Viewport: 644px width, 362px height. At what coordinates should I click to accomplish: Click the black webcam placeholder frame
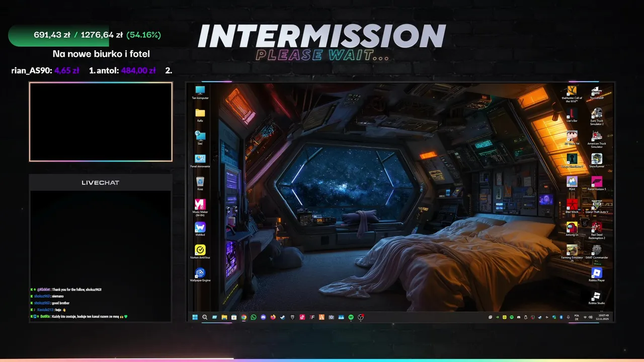coord(101,122)
